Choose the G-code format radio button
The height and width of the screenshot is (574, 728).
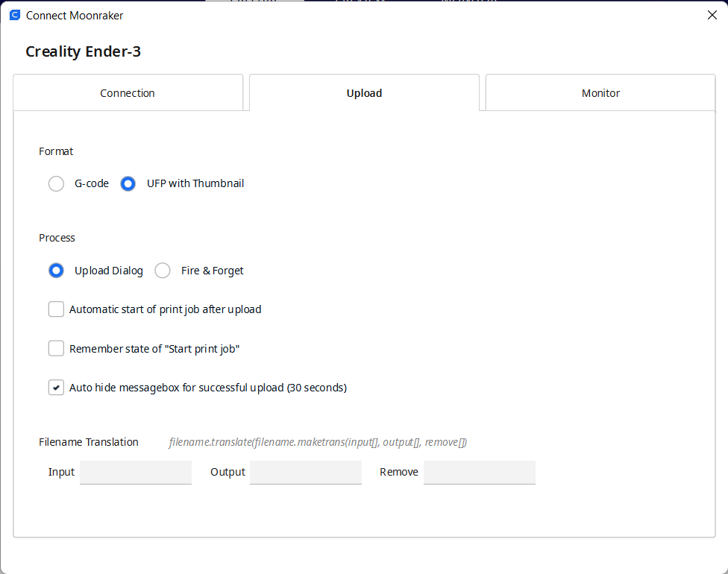pos(56,183)
